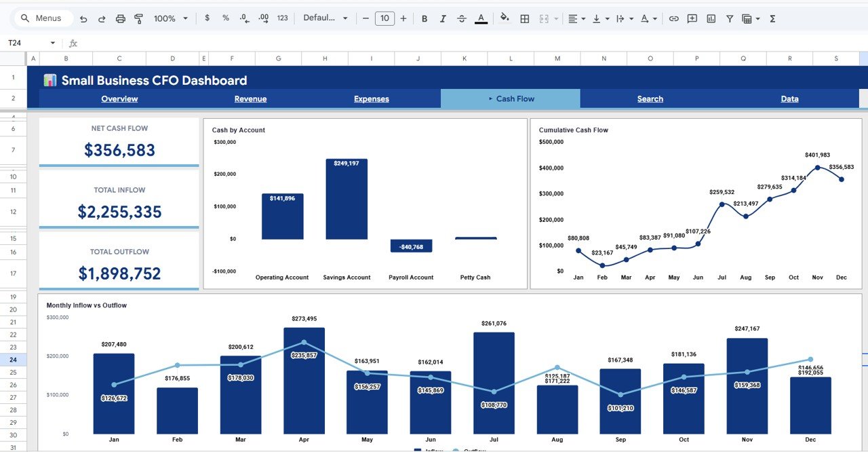Click the Undo icon

pos(83,18)
